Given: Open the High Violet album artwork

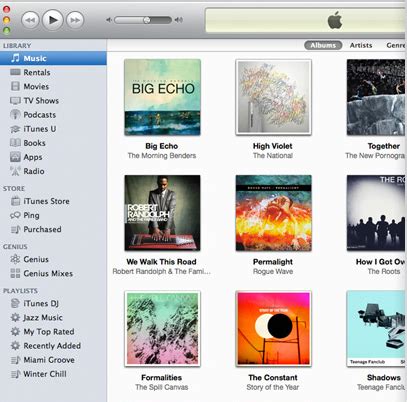Looking at the screenshot, I should pyautogui.click(x=273, y=97).
